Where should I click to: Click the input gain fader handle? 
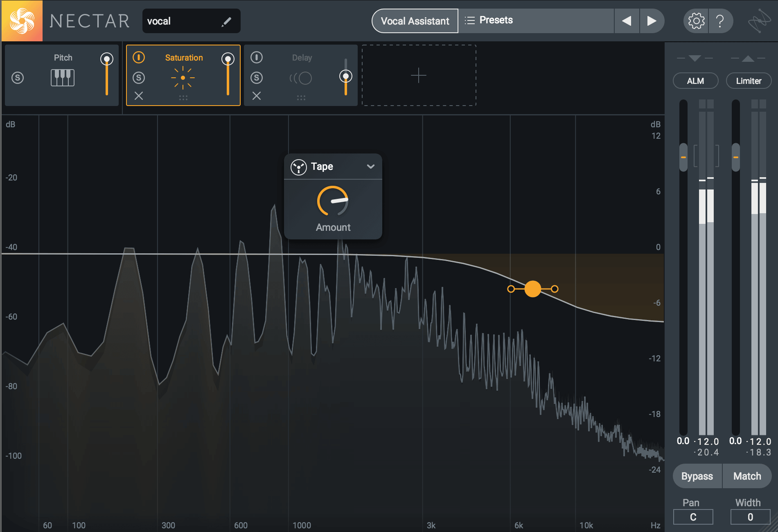(683, 157)
